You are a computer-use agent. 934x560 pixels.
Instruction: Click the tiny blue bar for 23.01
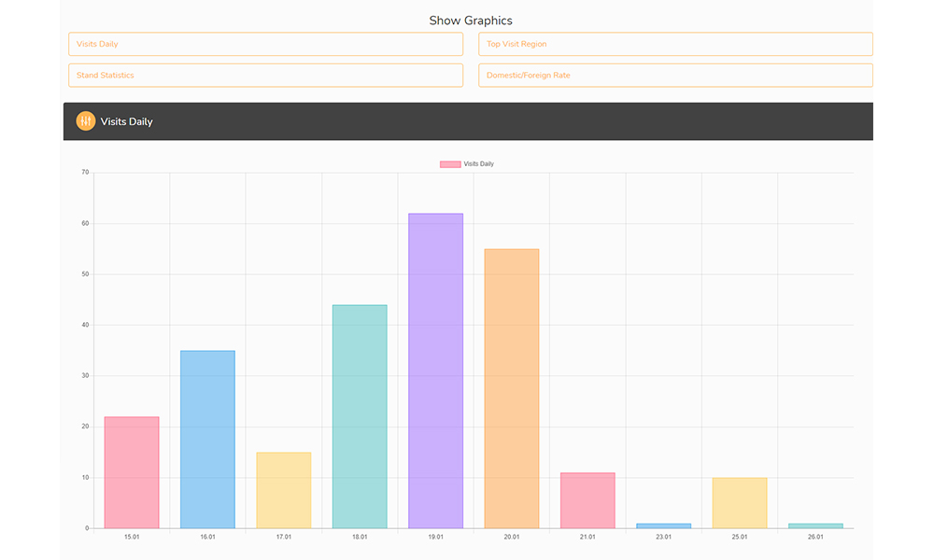coord(664,526)
